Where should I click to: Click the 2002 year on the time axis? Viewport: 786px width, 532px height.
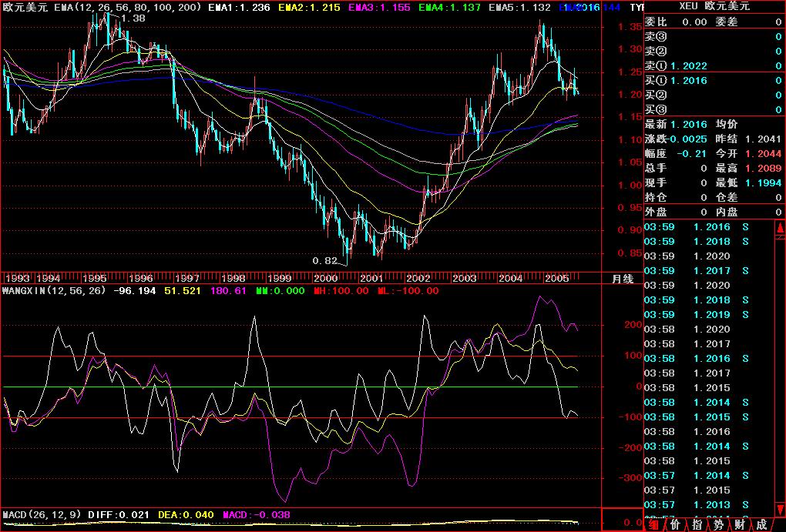(x=418, y=278)
